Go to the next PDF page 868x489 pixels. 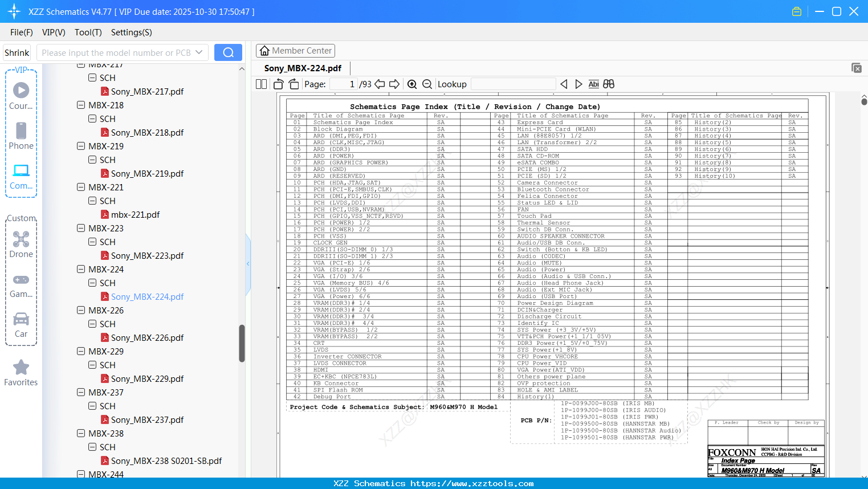pyautogui.click(x=394, y=84)
